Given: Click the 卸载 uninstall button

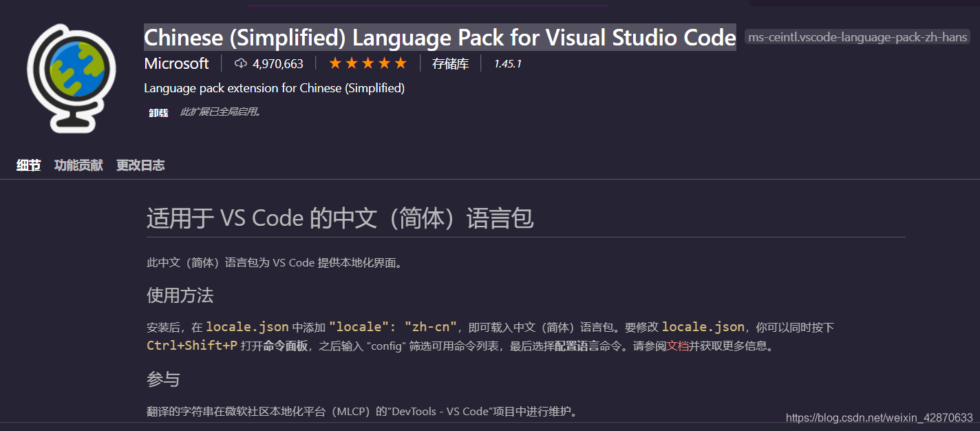Looking at the screenshot, I should point(158,112).
